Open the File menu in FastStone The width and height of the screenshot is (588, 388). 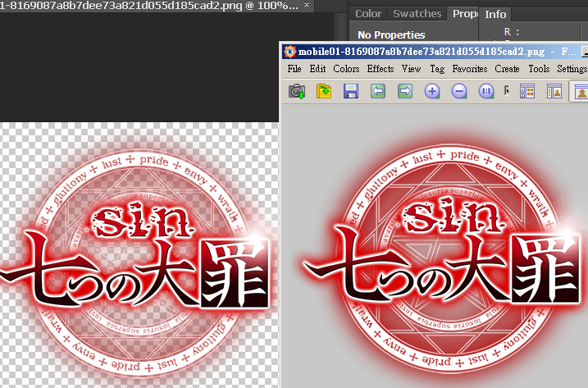294,69
